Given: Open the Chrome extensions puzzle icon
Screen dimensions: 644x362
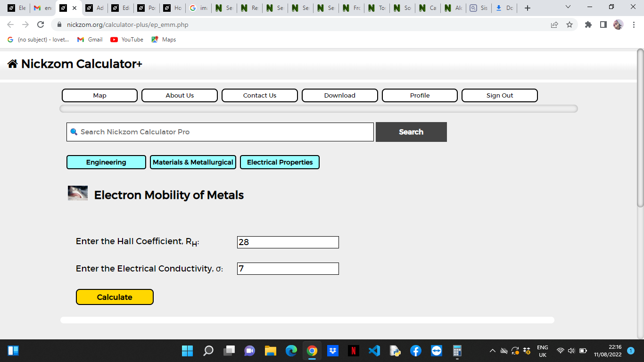Looking at the screenshot, I should click(x=588, y=25).
